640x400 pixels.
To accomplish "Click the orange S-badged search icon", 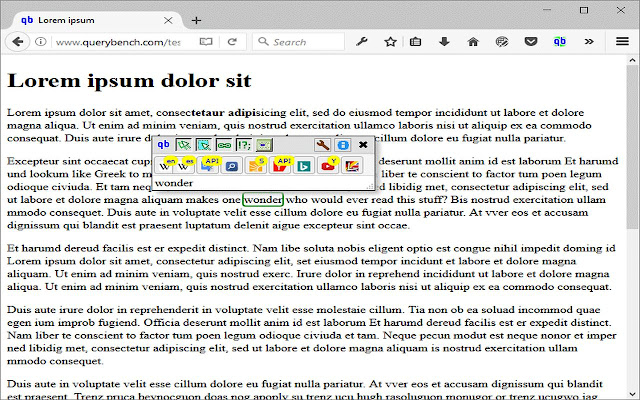I will [255, 165].
